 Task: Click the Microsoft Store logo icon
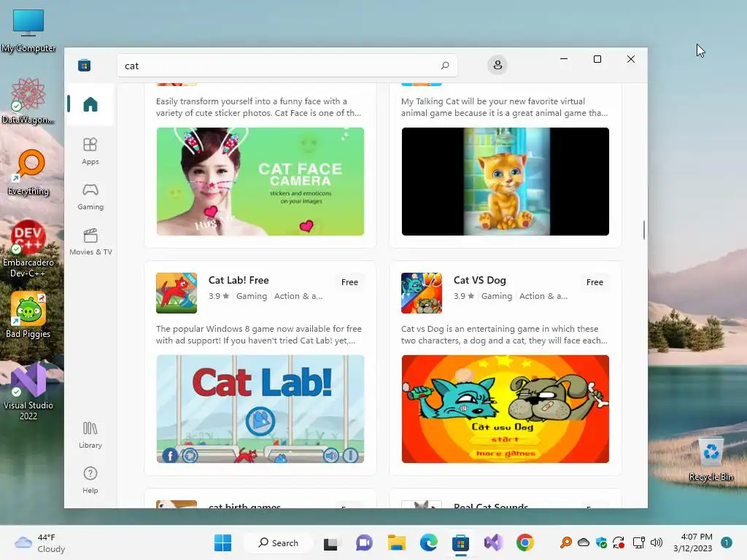coord(85,65)
